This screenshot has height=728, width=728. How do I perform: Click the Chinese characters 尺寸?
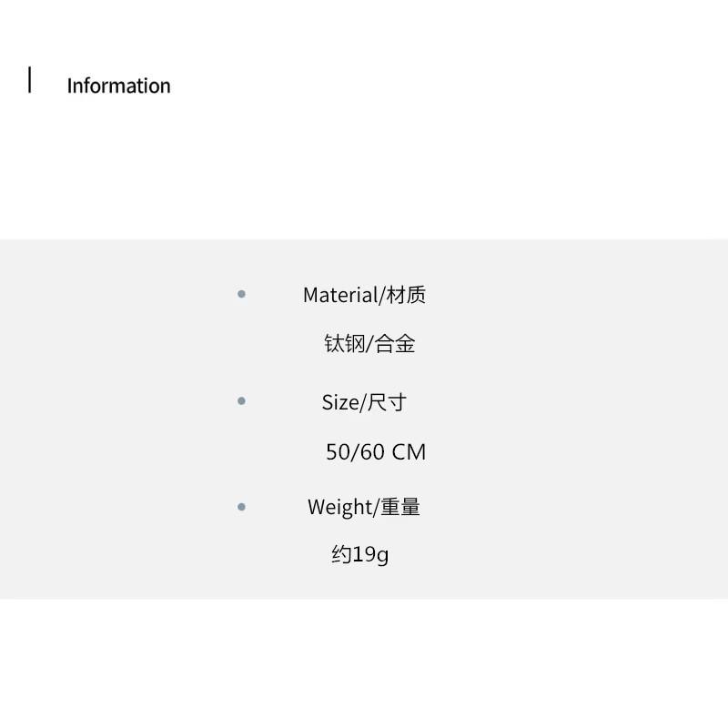click(387, 402)
